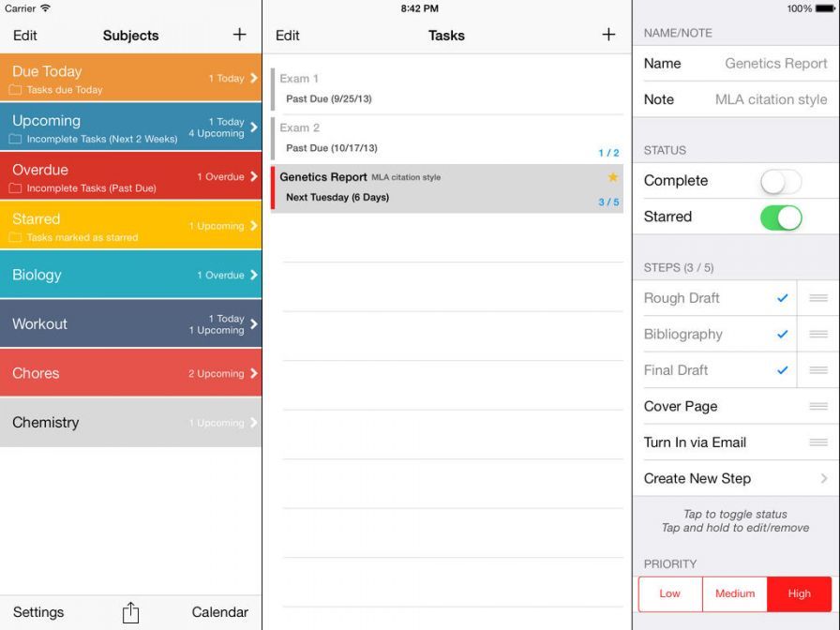Tap the plus icon in Subjects header
Image resolution: width=840 pixels, height=630 pixels.
240,35
